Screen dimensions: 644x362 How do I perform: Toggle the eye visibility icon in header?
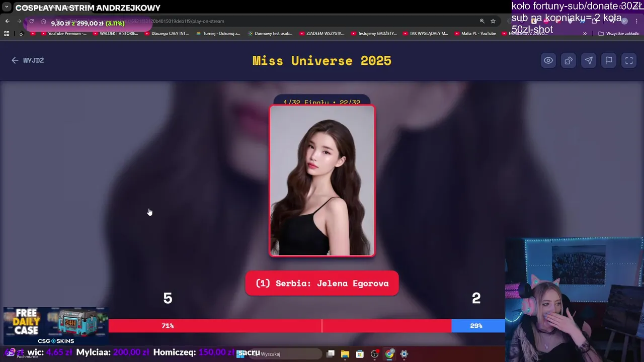[548, 60]
